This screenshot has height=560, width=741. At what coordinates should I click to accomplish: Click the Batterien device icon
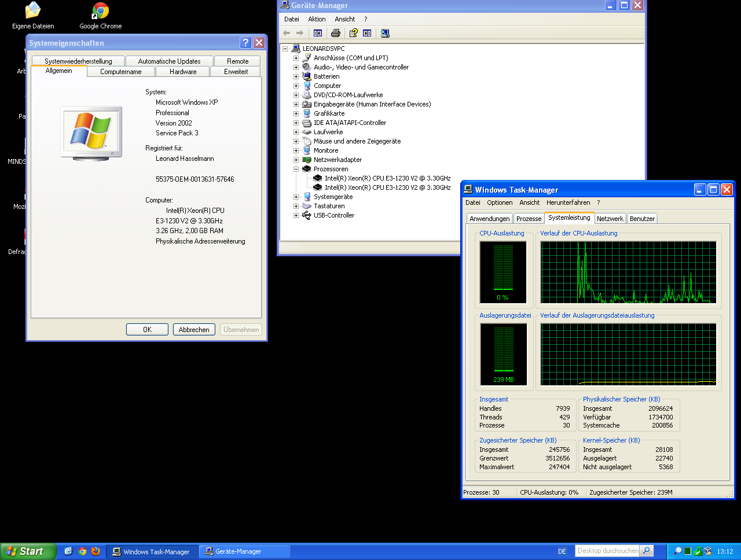click(307, 76)
